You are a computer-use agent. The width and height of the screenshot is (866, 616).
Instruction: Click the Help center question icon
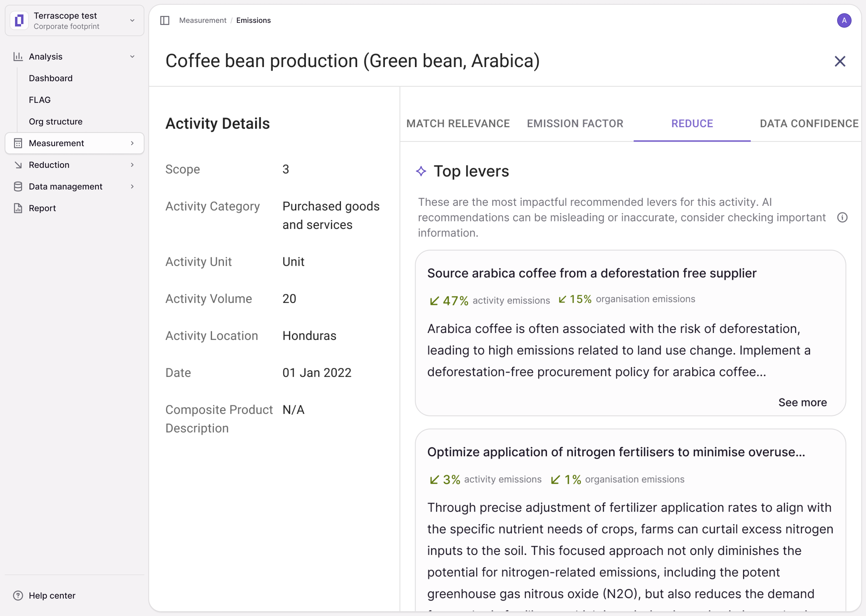[x=18, y=596]
